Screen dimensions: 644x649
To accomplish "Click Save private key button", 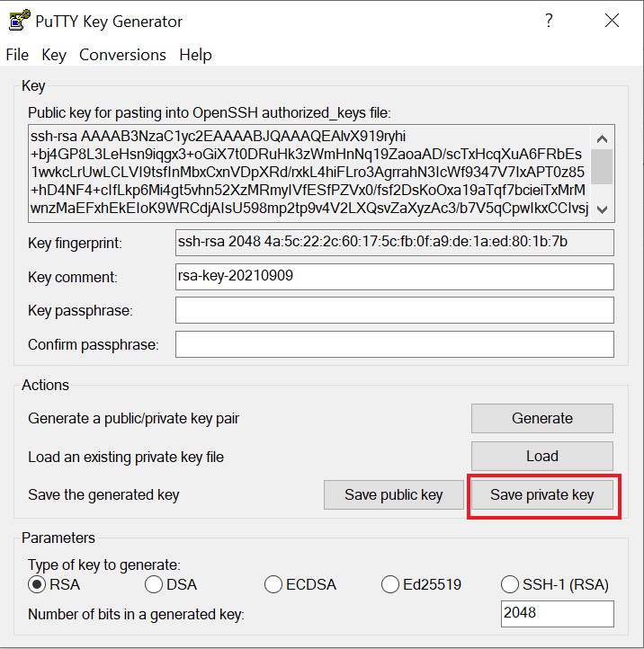I will click(x=542, y=494).
